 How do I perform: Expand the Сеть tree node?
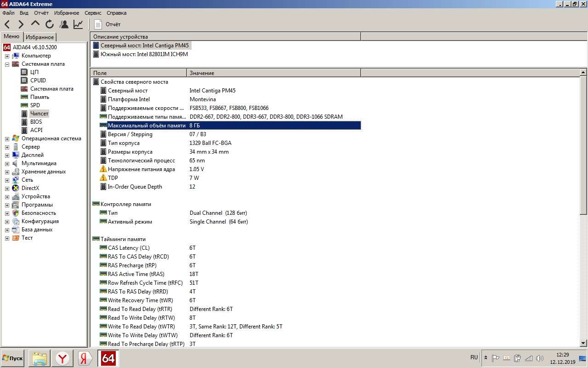(x=7, y=180)
